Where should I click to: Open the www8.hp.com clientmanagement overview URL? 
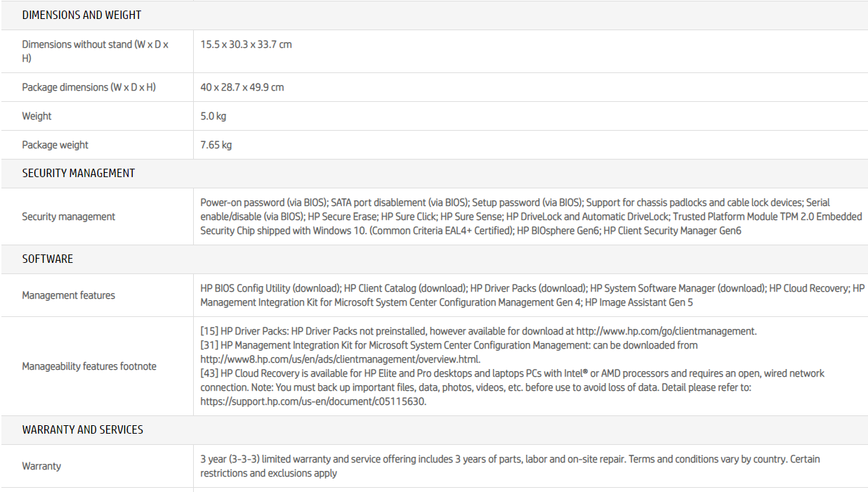340,359
